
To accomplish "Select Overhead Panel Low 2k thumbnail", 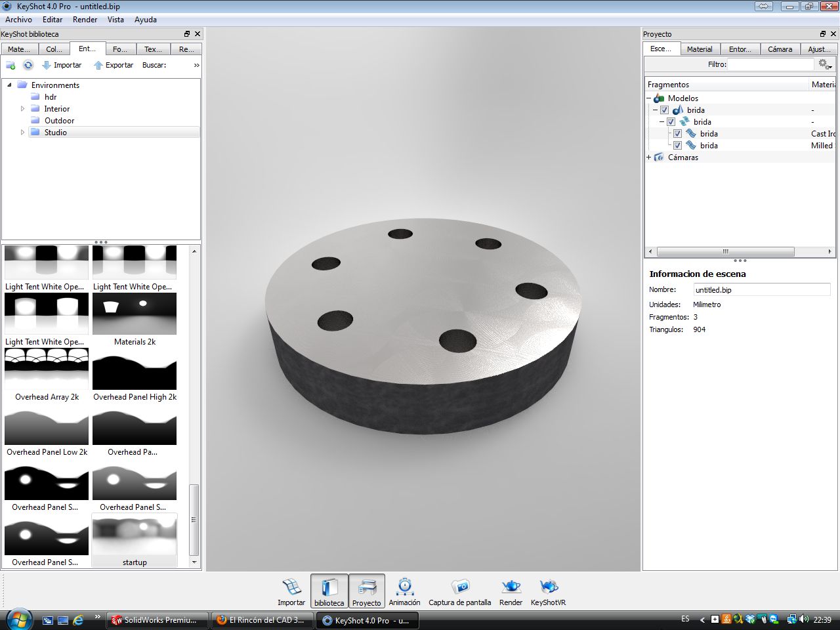I will pos(47,430).
